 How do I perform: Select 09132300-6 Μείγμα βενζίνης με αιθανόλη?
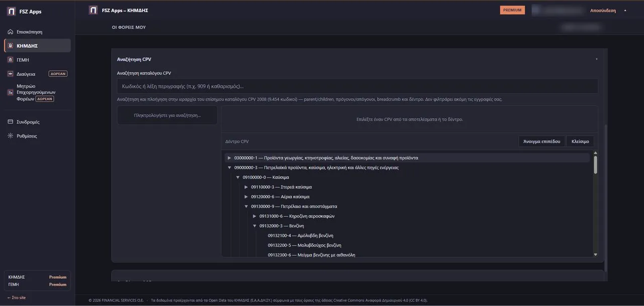[311, 255]
